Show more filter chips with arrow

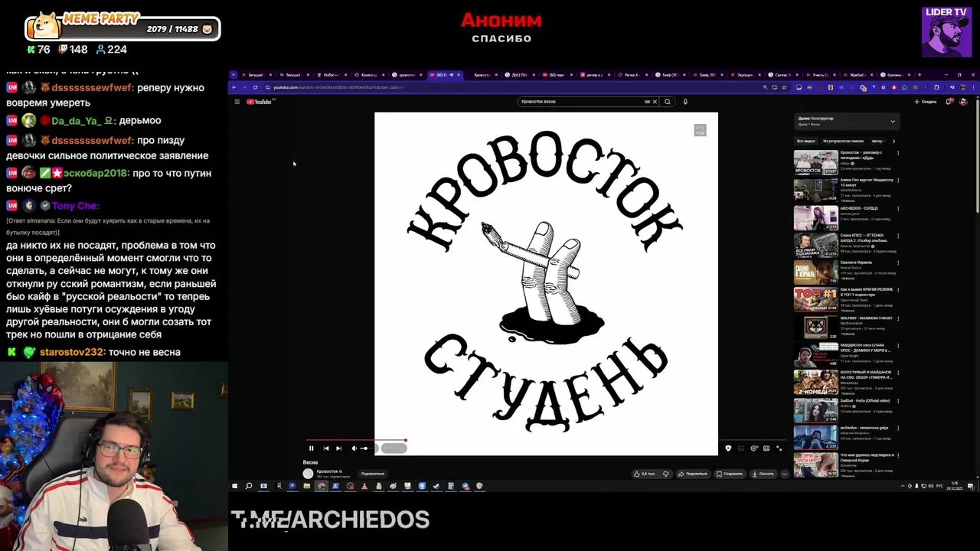click(893, 141)
